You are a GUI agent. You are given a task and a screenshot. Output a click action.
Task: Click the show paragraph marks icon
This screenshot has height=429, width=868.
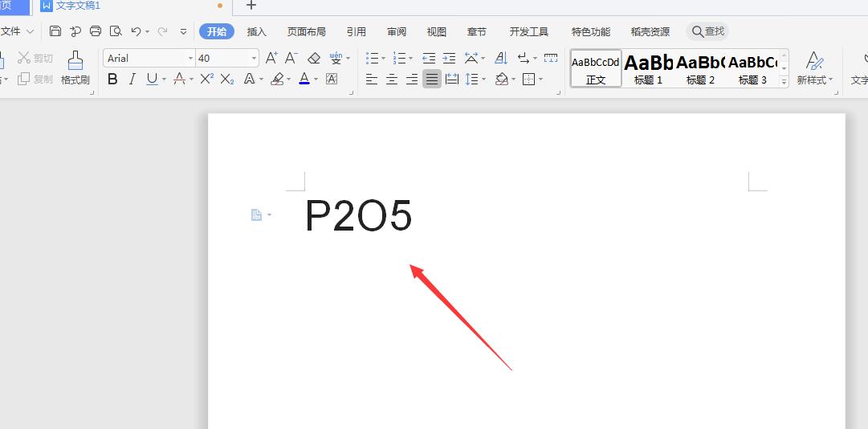[523, 58]
